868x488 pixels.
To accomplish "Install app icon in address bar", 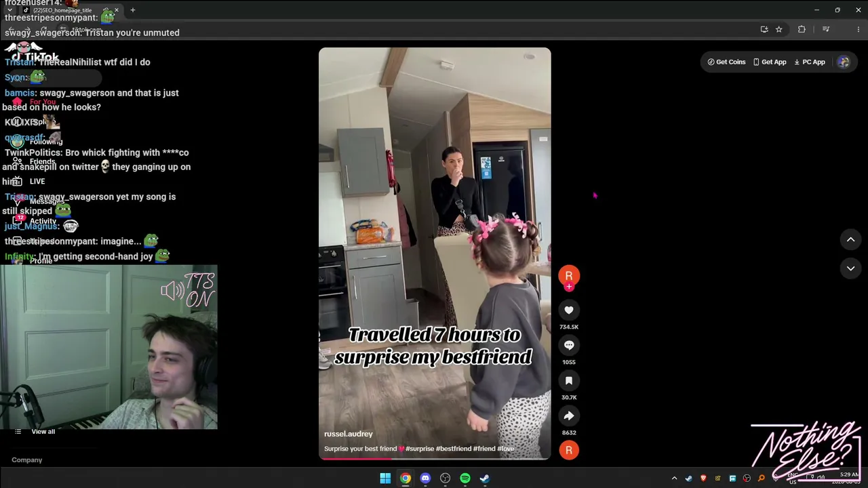I will point(764,29).
